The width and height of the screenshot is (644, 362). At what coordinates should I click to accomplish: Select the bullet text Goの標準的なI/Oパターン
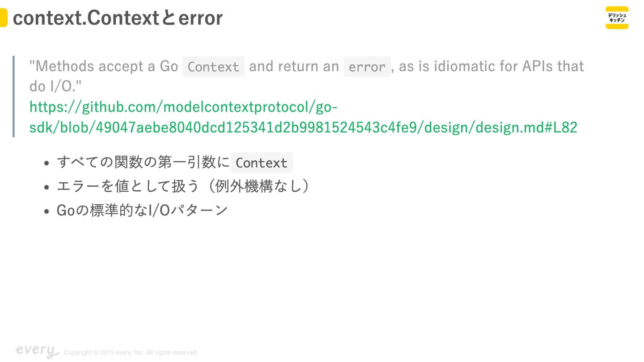[142, 210]
